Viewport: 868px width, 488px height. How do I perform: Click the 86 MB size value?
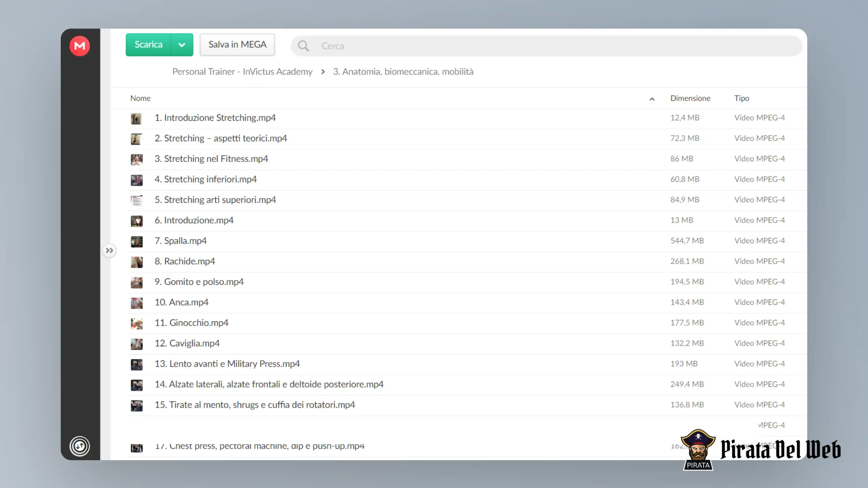pyautogui.click(x=681, y=159)
